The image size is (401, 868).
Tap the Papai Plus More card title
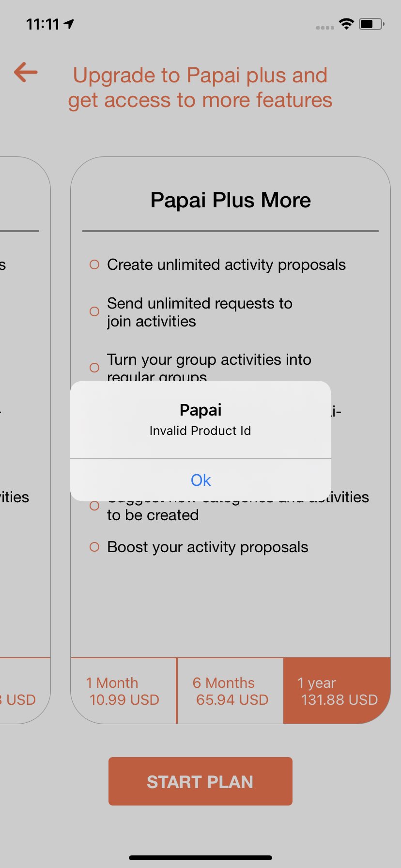(231, 200)
